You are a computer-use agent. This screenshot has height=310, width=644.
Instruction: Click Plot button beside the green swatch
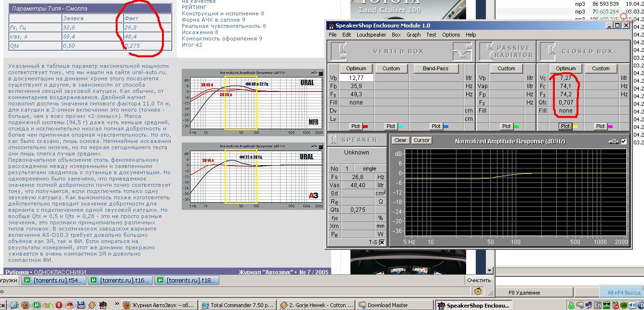pos(506,126)
